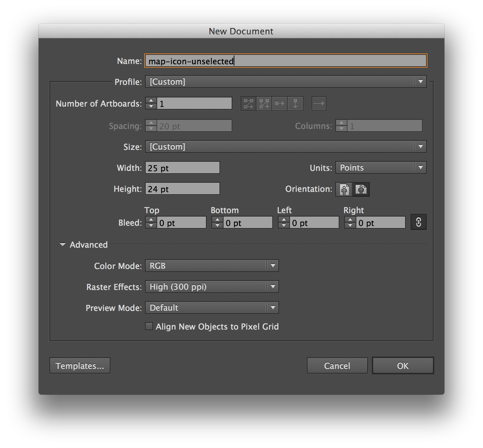
Task: Open the Color Mode dropdown
Action: (273, 266)
